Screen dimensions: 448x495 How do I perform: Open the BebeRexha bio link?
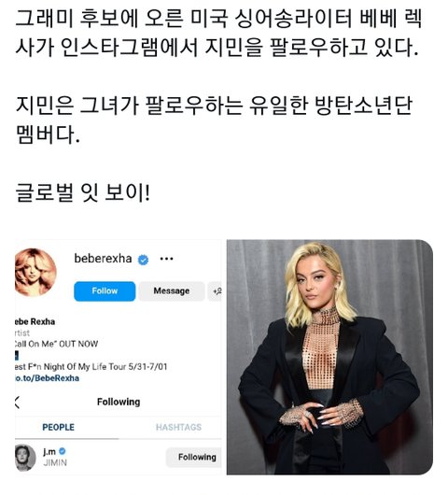tap(47, 378)
